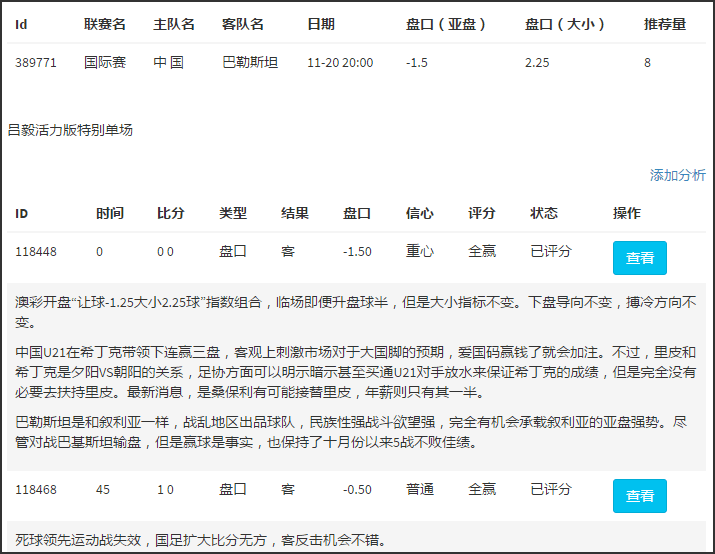Open the 添加分析 link
The height and width of the screenshot is (554, 715).
click(678, 175)
